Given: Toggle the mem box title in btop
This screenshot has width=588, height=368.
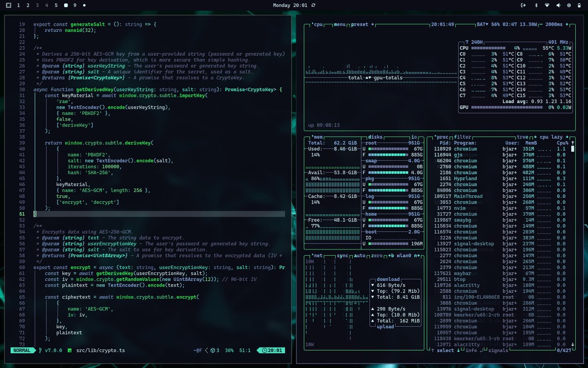Looking at the screenshot, I should tap(318, 137).
